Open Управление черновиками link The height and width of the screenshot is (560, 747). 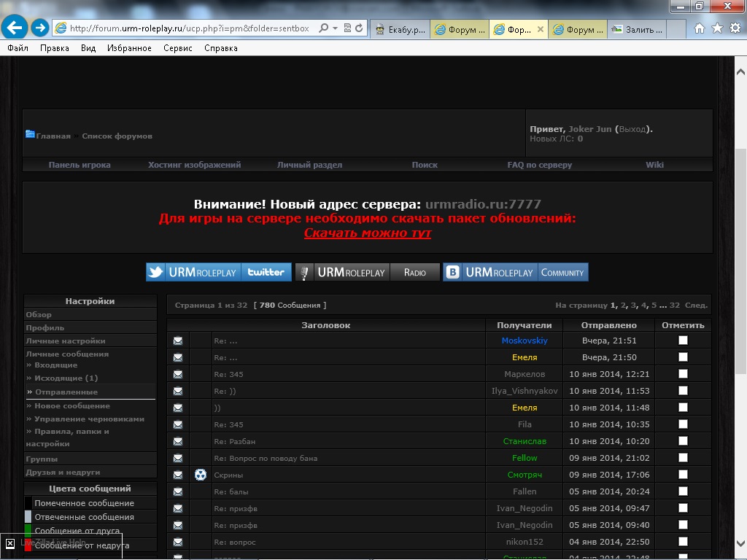89,419
